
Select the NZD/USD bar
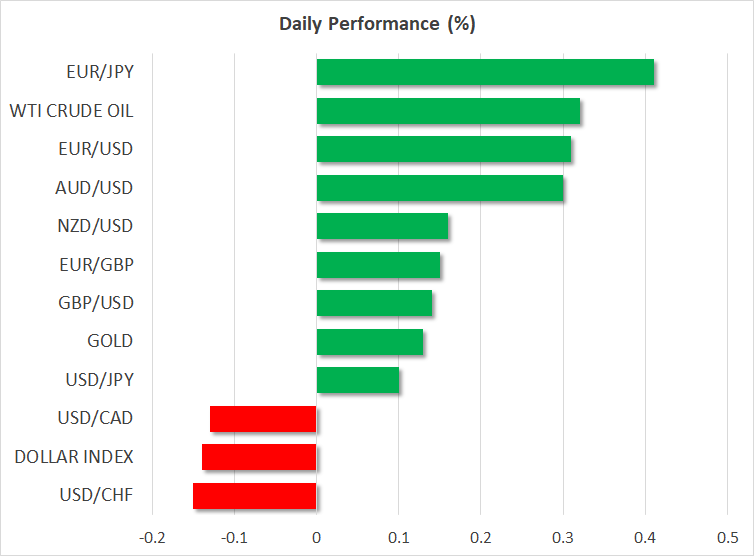(382, 226)
